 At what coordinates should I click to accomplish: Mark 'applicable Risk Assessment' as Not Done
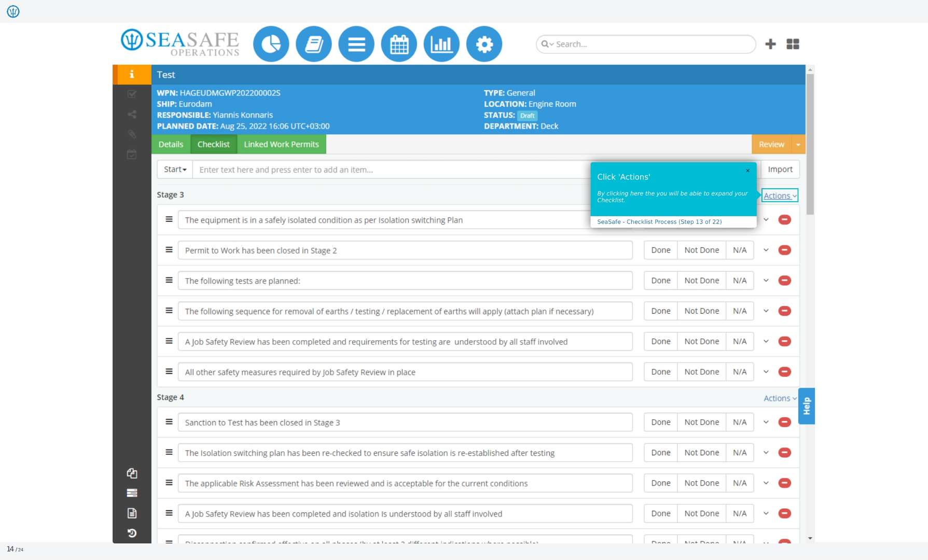[701, 483]
